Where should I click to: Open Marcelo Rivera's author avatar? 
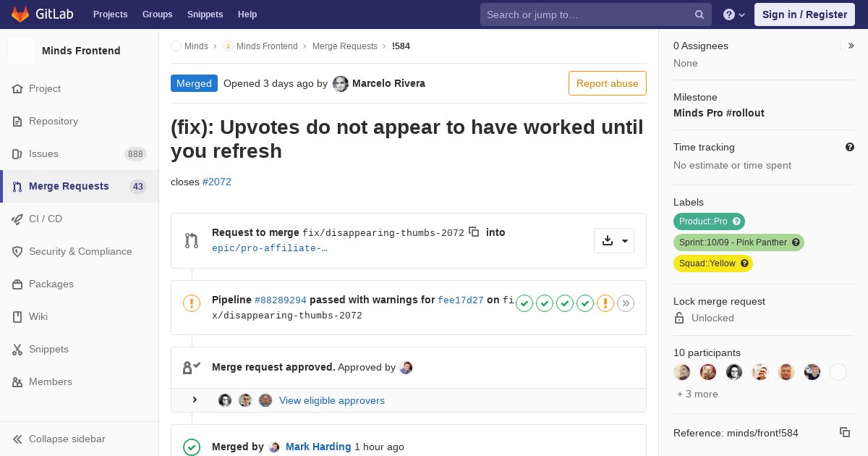click(341, 84)
